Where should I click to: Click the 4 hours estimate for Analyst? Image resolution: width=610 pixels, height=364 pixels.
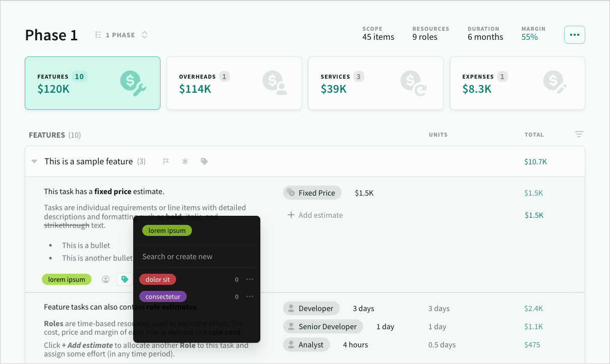pos(355,345)
